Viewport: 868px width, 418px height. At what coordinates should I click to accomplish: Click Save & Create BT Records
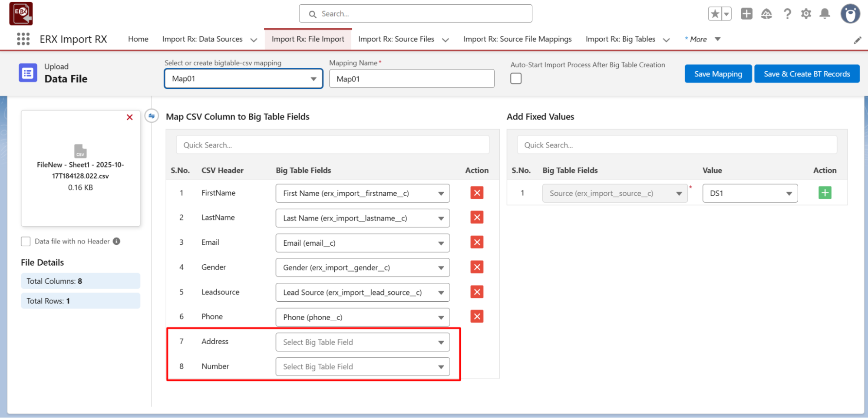pos(806,74)
